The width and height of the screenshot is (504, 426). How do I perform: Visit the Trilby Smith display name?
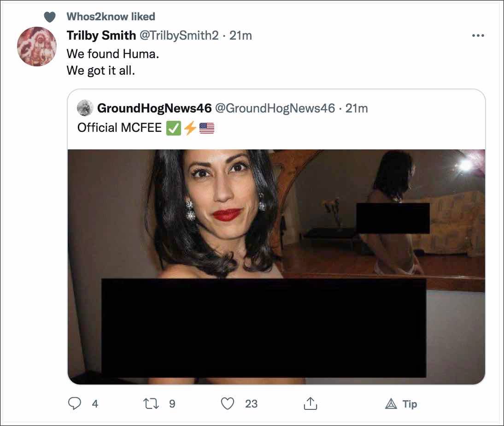[x=101, y=35]
